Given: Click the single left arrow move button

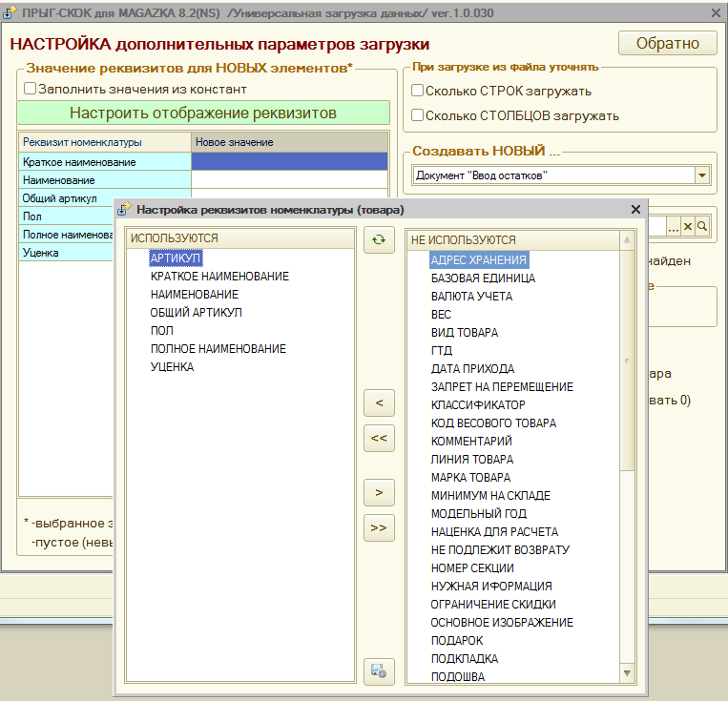Looking at the screenshot, I should pos(379,402).
